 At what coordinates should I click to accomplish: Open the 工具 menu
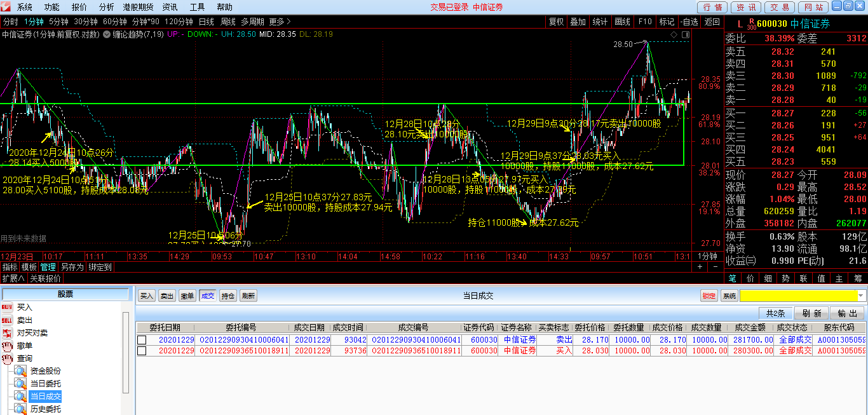(198, 7)
